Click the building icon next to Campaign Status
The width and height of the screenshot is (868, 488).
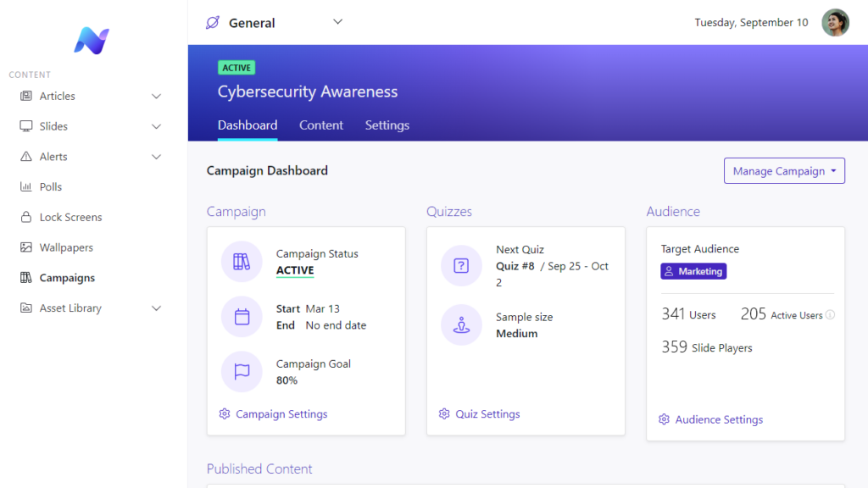242,262
